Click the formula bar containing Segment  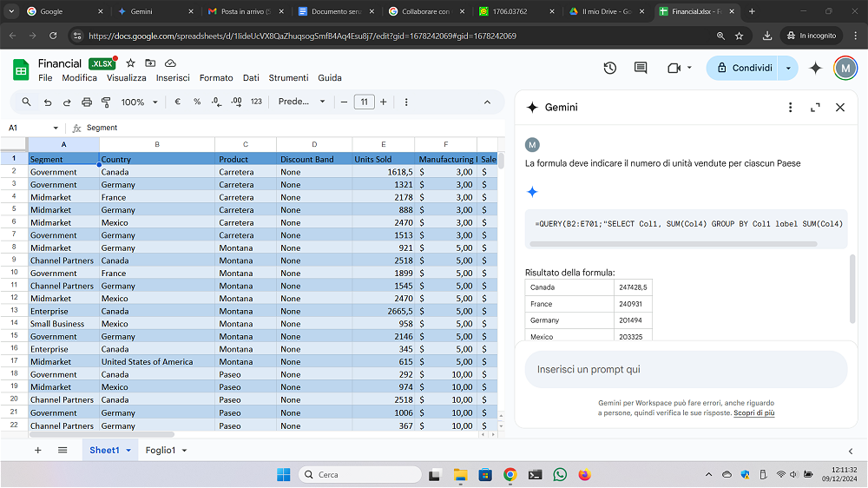click(x=293, y=128)
